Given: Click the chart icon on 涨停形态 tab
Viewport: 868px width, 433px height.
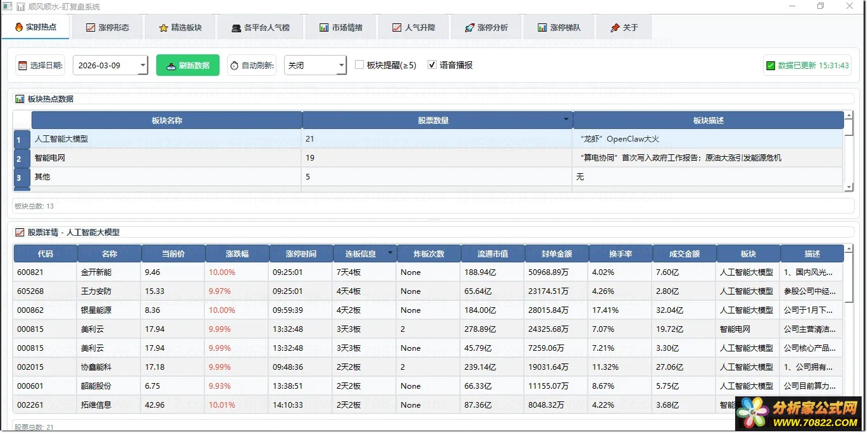Looking at the screenshot, I should (x=90, y=28).
